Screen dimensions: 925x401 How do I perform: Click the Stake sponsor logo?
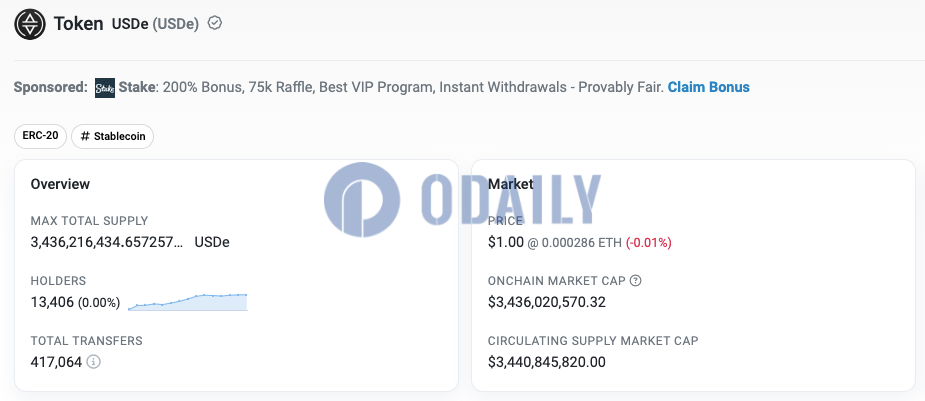click(x=105, y=88)
